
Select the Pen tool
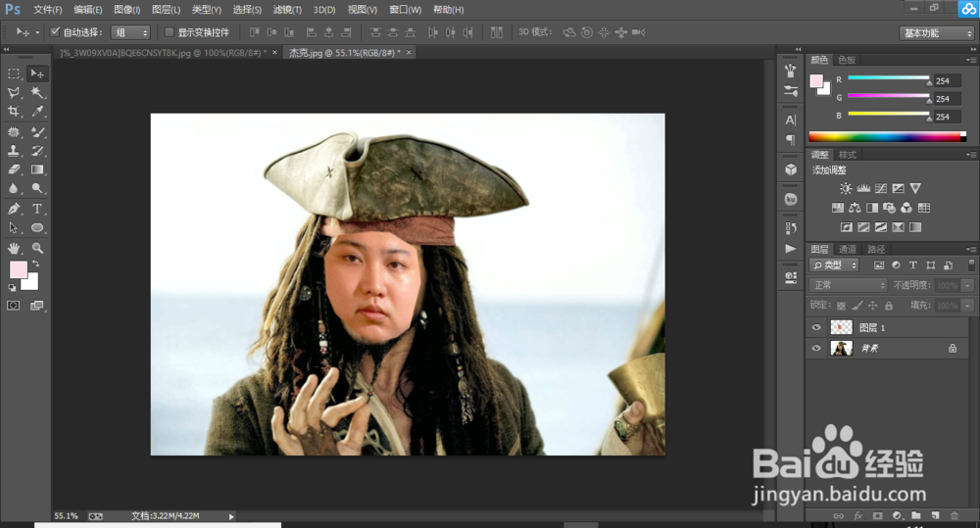[x=14, y=209]
